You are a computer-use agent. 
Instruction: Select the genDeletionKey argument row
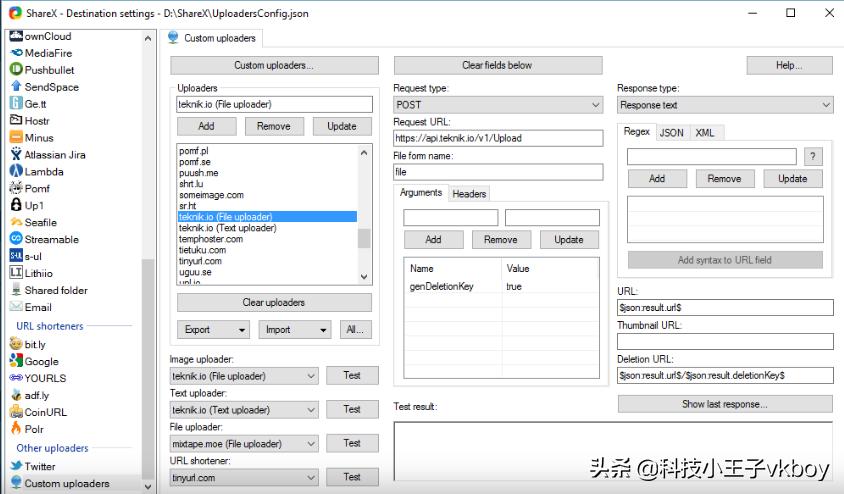pos(501,286)
